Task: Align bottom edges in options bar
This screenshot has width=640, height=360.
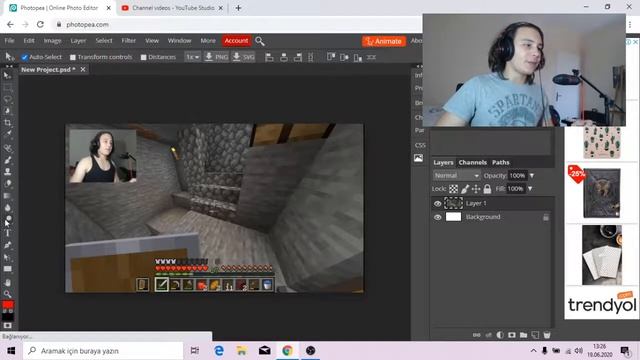Action: (358, 58)
